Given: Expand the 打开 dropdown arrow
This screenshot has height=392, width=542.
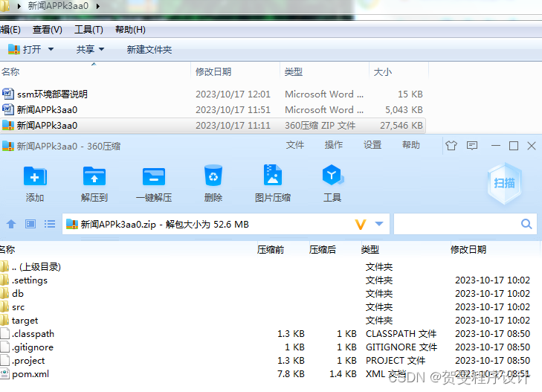Looking at the screenshot, I should tap(51, 49).
